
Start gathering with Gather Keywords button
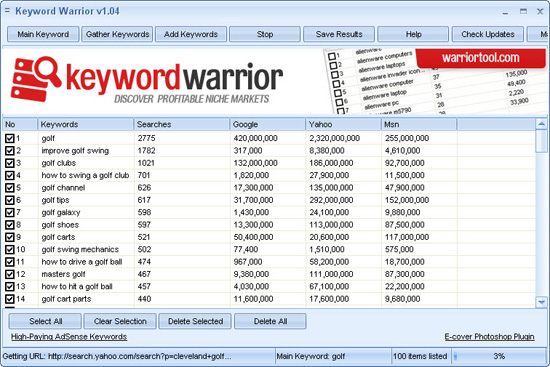[x=117, y=34]
